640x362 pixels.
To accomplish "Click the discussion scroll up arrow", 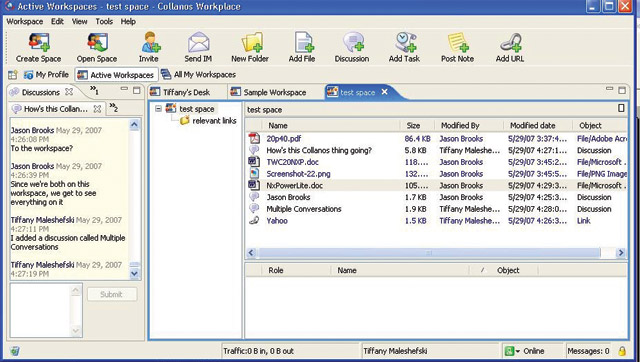I will (x=134, y=125).
